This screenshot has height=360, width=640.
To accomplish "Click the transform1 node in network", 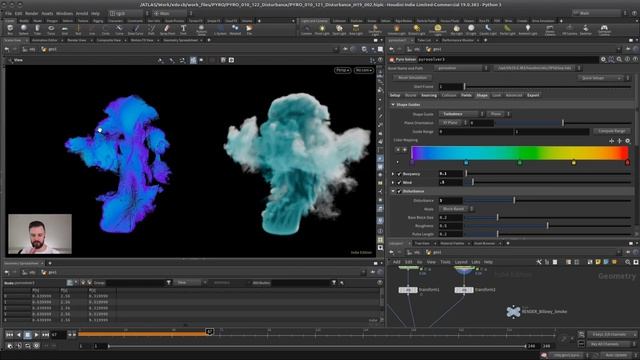I will [x=408, y=290].
